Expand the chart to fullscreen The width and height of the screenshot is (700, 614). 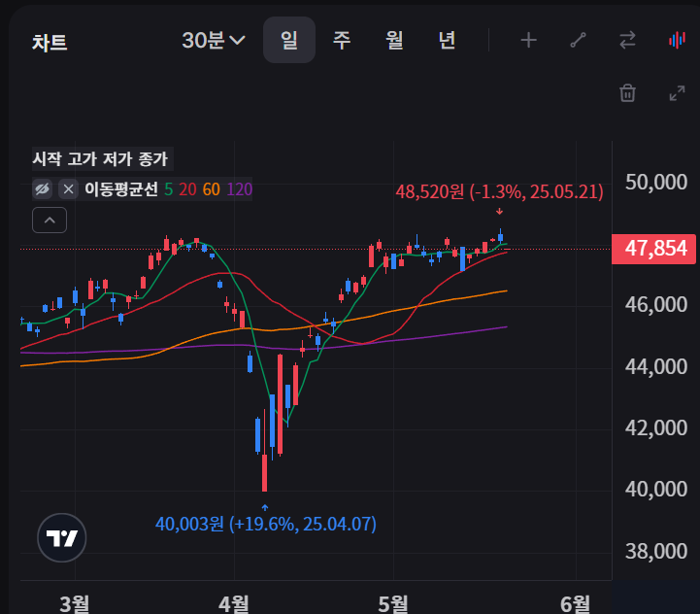tap(678, 93)
